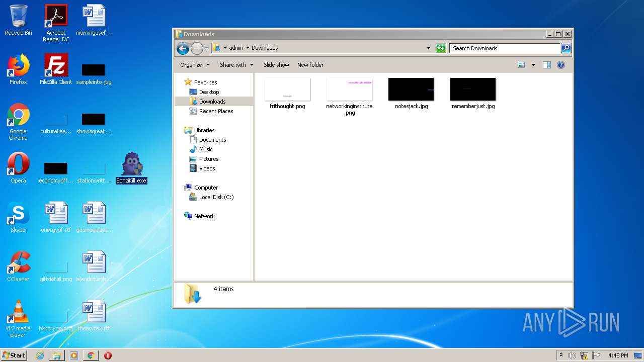Click the Forward arrow in the Downloads window
The width and height of the screenshot is (644, 362).
coord(197,48)
